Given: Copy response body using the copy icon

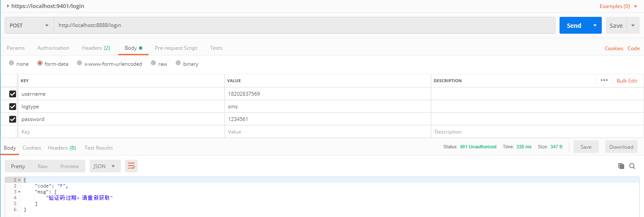Looking at the screenshot, I should [621, 166].
